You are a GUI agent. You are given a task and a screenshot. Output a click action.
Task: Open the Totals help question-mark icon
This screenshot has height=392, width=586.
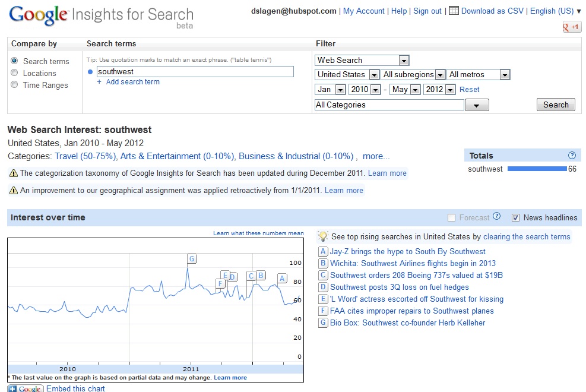[x=572, y=156]
